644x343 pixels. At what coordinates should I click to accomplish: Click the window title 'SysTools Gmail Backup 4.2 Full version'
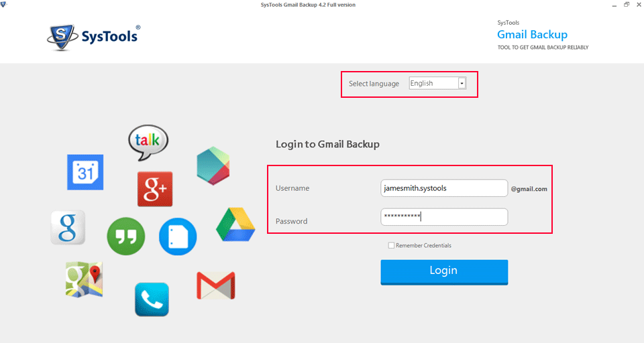(308, 5)
